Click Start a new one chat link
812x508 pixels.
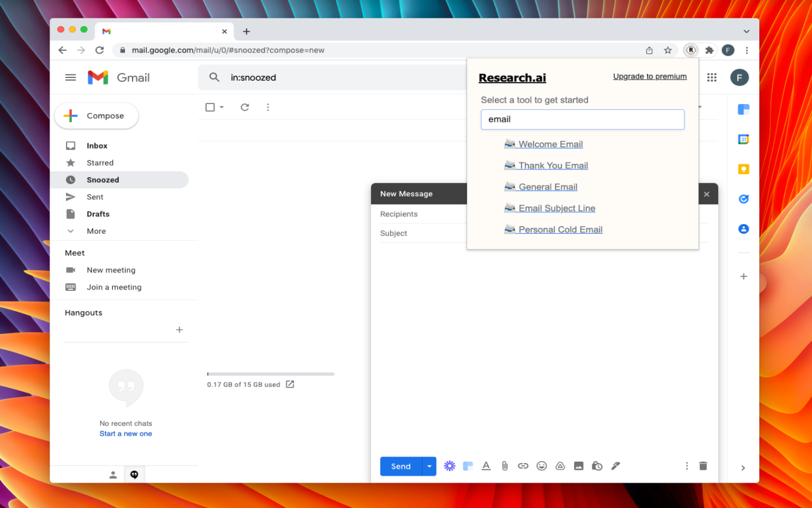(126, 434)
